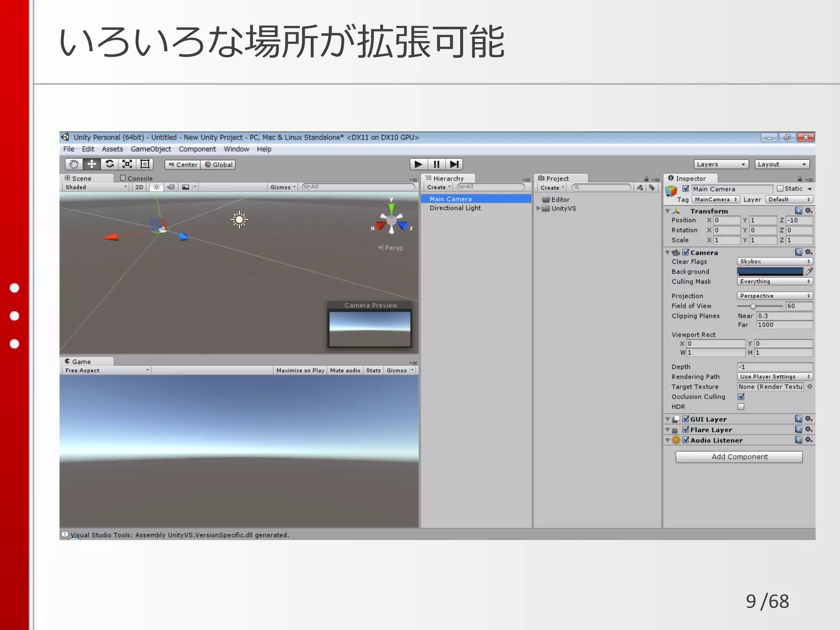Open Audio Listener gear menu
The width and height of the screenshot is (840, 630).
pyautogui.click(x=808, y=440)
